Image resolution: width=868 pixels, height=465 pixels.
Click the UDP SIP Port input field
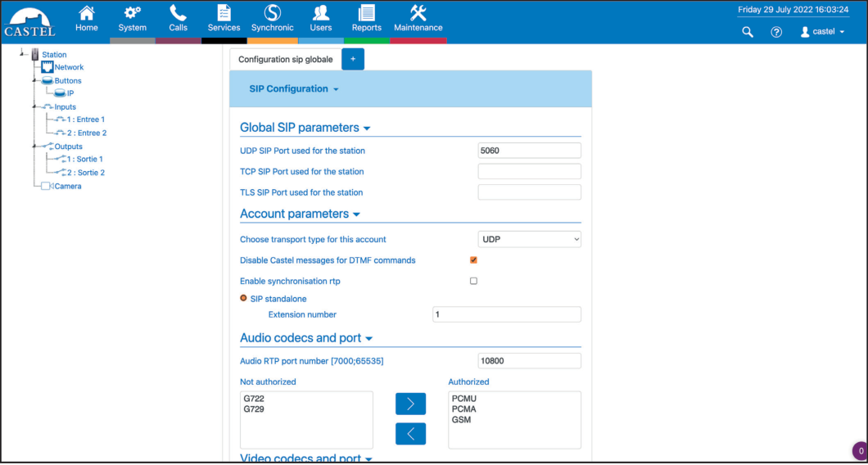pyautogui.click(x=529, y=151)
